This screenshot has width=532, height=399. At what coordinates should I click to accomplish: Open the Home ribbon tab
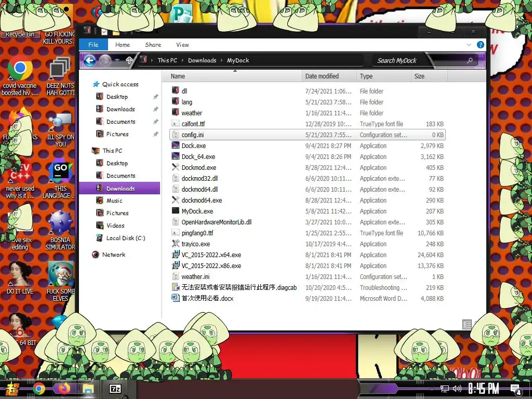tap(123, 45)
